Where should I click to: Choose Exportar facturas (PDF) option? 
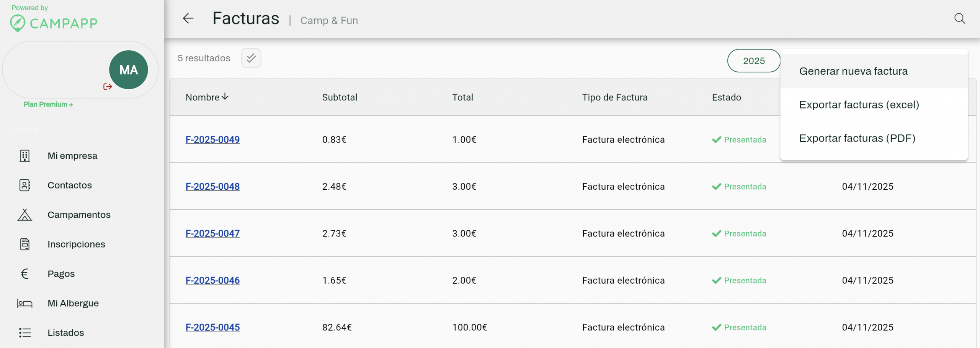(x=857, y=138)
